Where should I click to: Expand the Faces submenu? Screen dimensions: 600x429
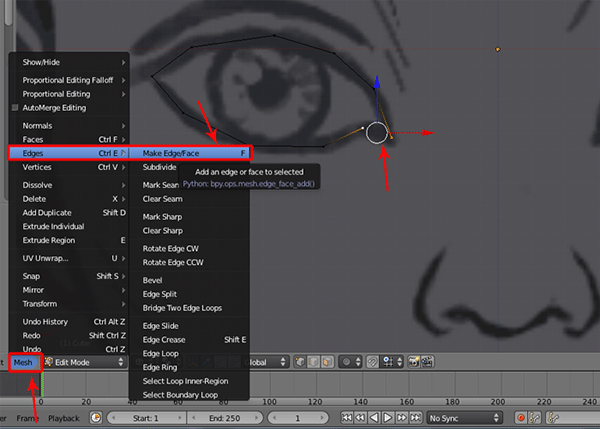coord(69,139)
